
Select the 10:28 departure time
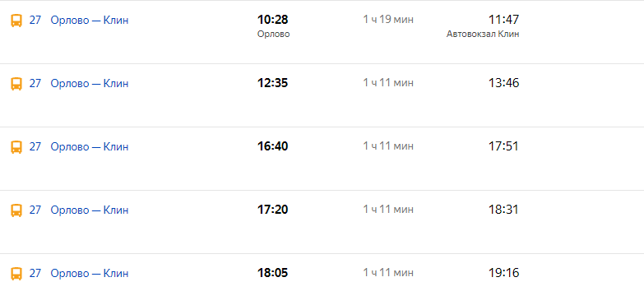tap(273, 19)
